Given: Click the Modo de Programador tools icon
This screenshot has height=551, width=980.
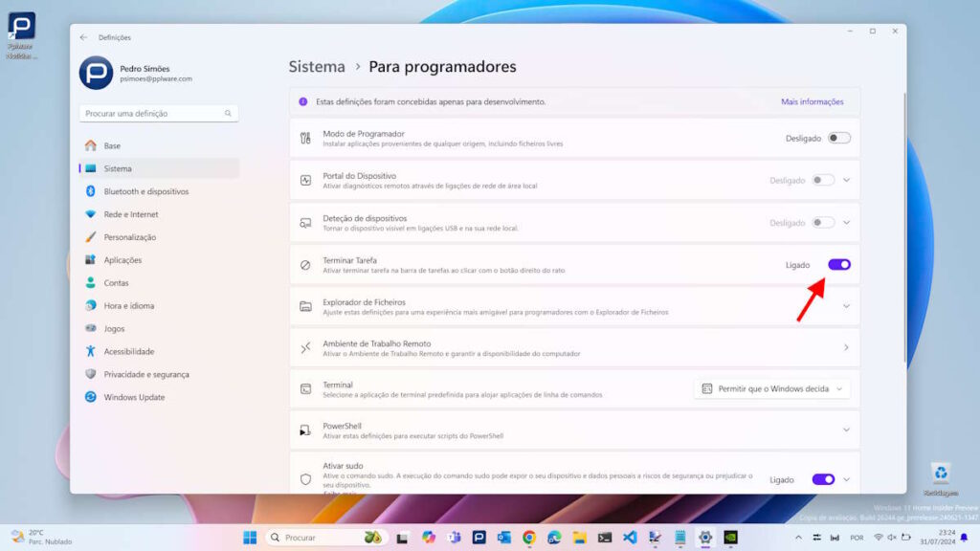Looking at the screenshot, I should point(305,138).
